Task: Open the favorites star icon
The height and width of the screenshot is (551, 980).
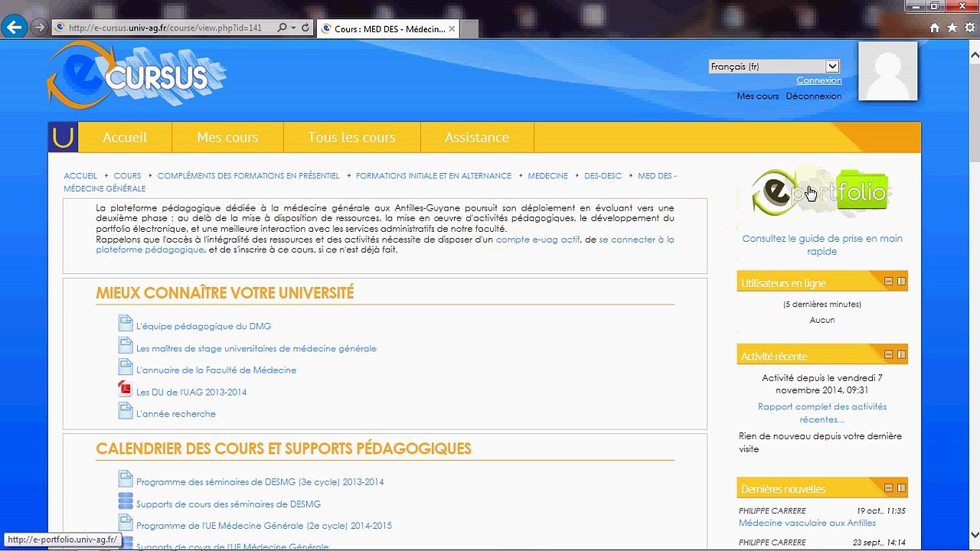Action: click(x=952, y=28)
